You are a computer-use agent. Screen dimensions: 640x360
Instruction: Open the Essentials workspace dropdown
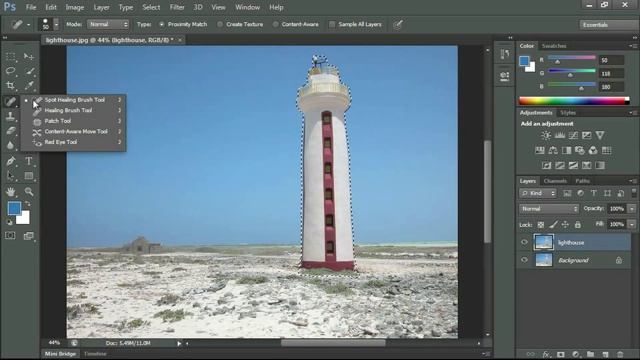[608, 25]
